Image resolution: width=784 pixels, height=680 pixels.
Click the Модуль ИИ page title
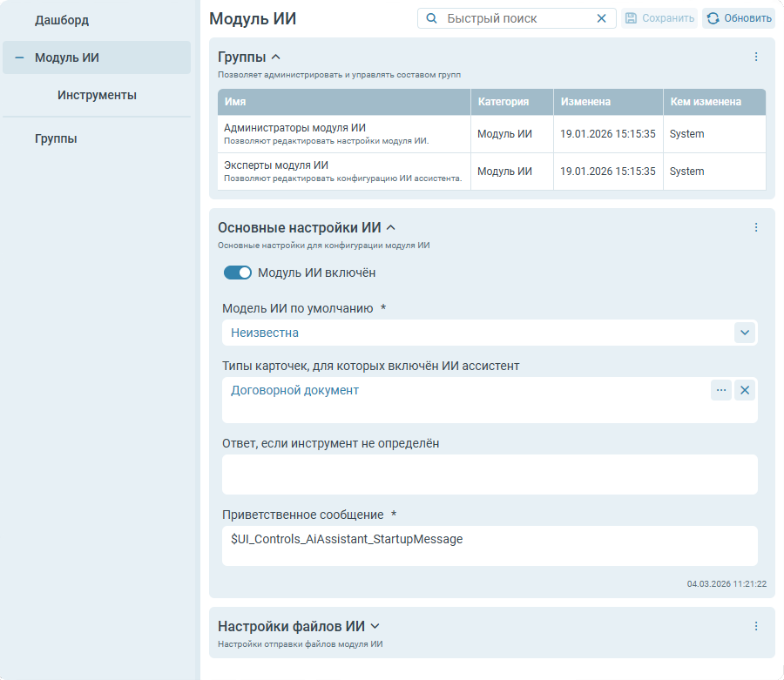[253, 18]
